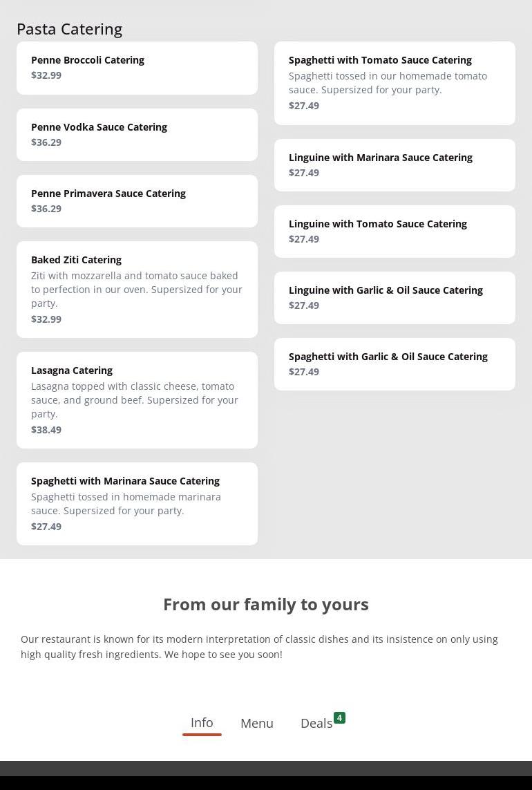Open Spaghetti with Marinara Sauce Catering
Image resolution: width=532 pixels, height=790 pixels.
pyautogui.click(x=137, y=504)
